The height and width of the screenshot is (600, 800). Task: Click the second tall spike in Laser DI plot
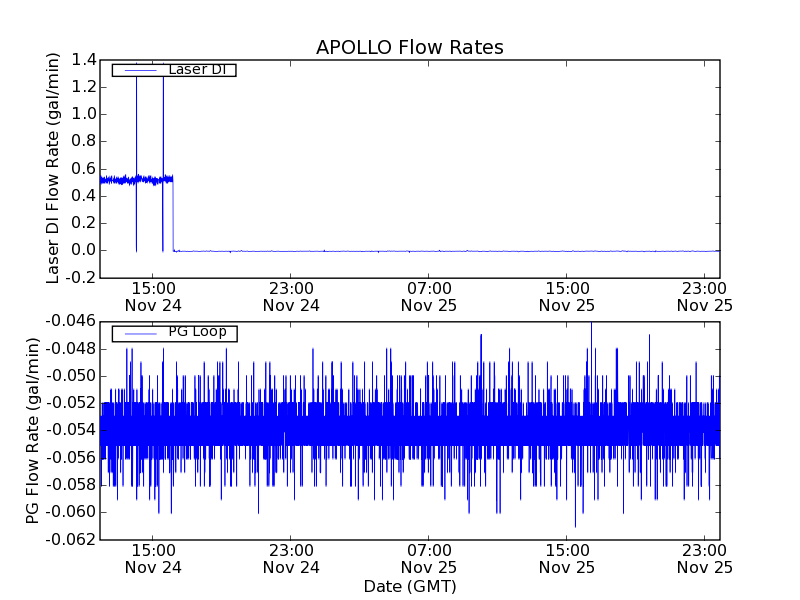coord(163,150)
